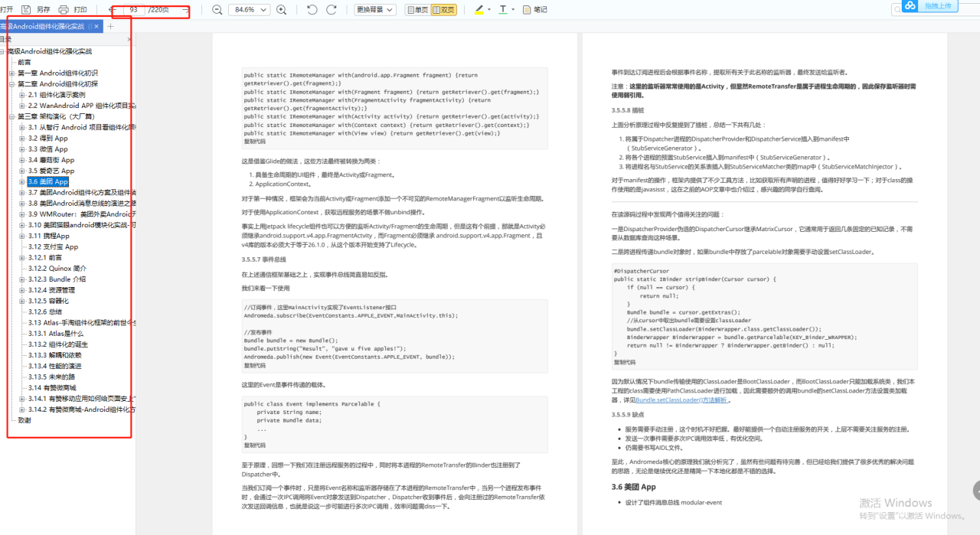Select 3.12.4 资源管理 outline entry

pos(51,290)
